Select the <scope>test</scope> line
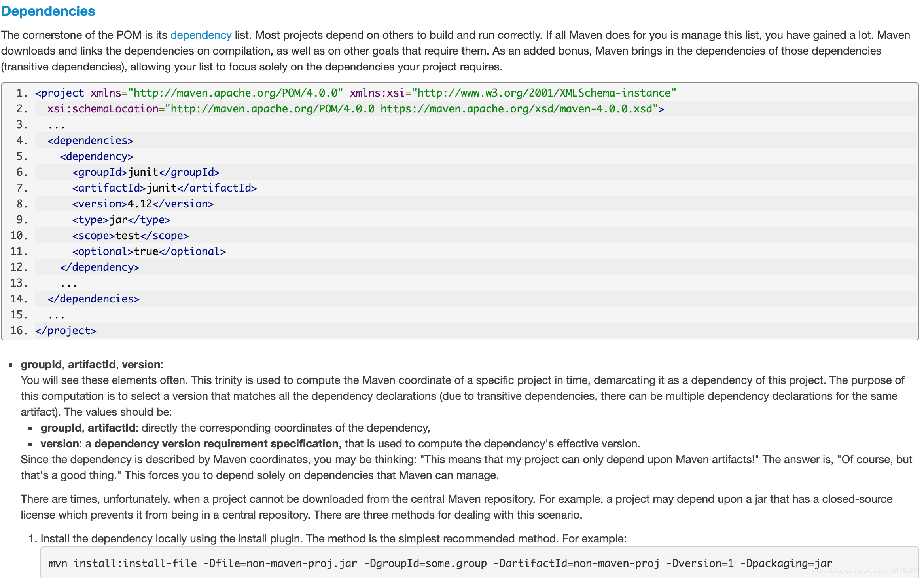Image resolution: width=924 pixels, height=578 pixels. point(131,236)
